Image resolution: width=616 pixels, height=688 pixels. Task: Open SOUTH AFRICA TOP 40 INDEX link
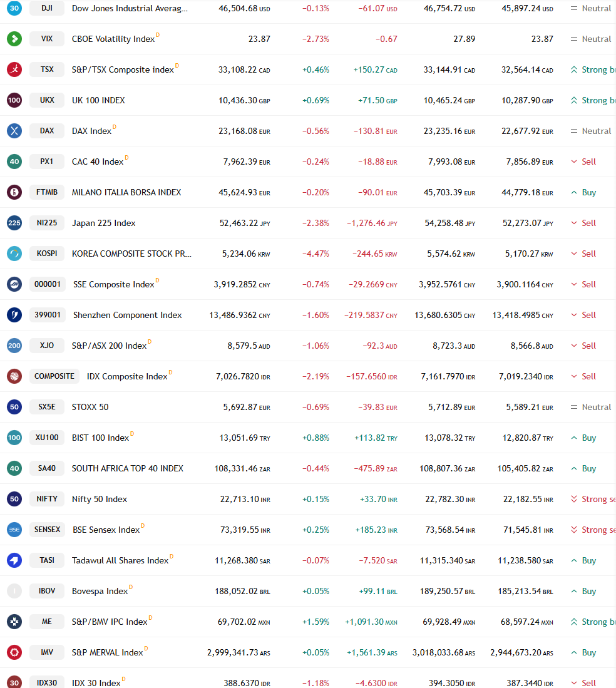pos(128,468)
